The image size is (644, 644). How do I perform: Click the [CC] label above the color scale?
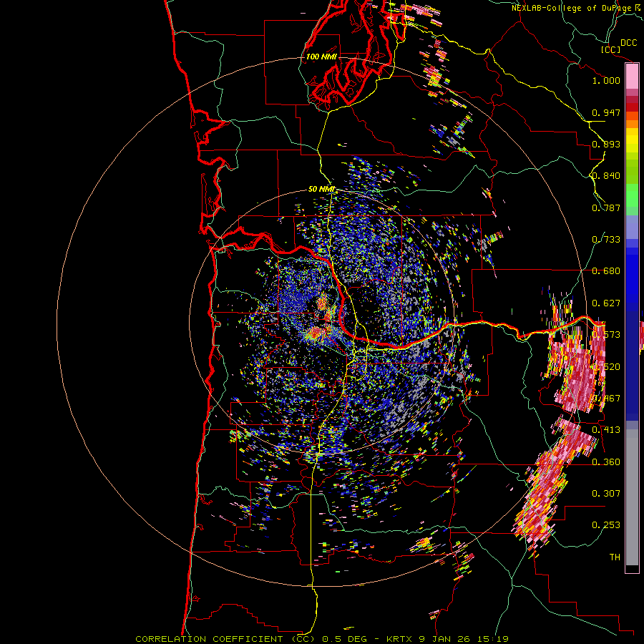tap(611, 49)
